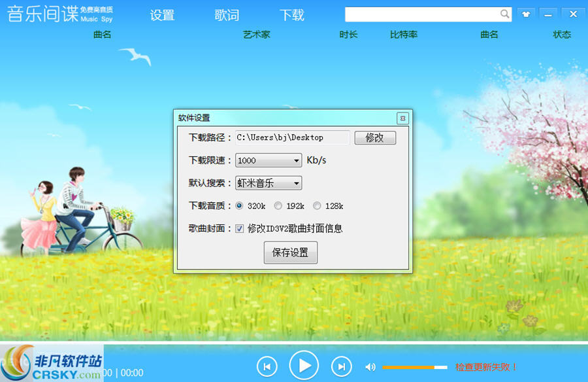Click the 检查更新失败 status message

(x=486, y=367)
